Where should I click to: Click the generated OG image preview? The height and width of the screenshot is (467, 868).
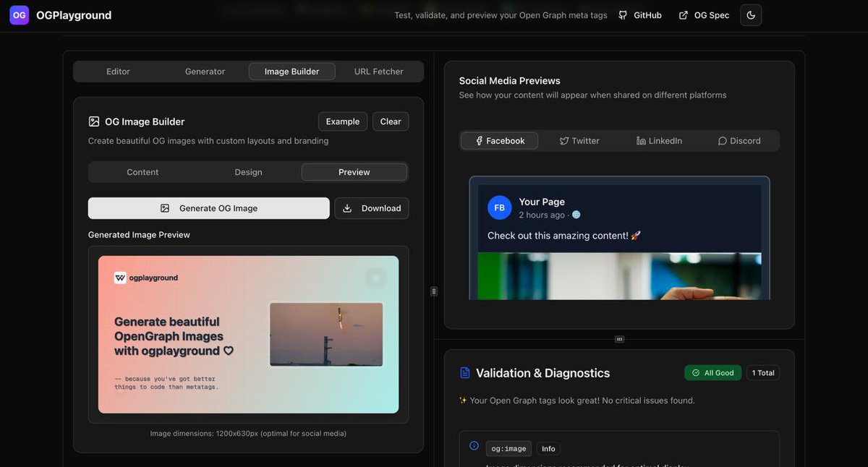coord(248,335)
